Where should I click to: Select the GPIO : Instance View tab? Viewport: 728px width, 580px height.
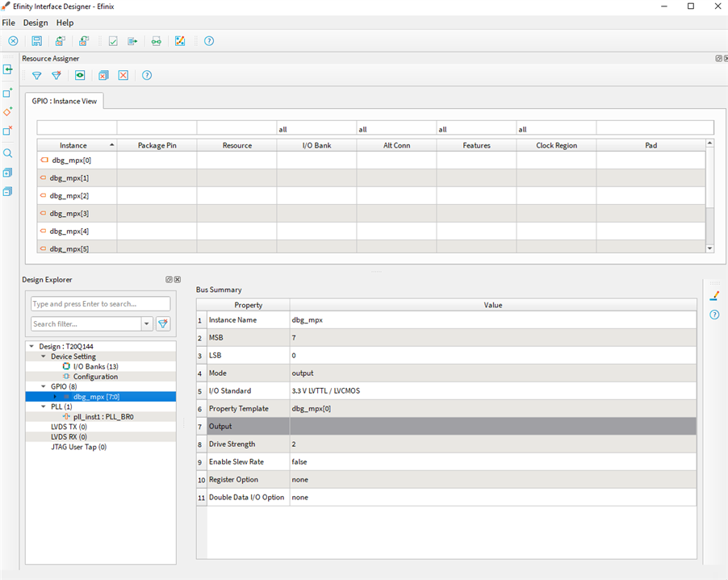tap(64, 101)
